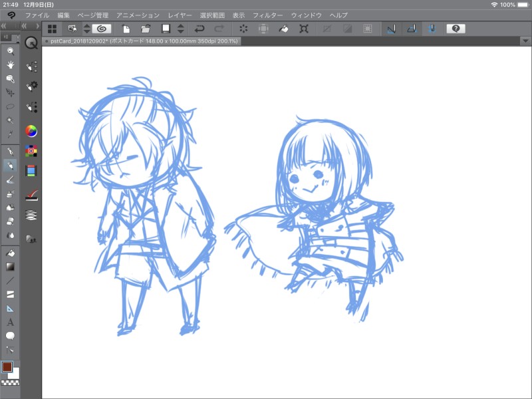
Task: Open the help question mark button
Action: click(456, 29)
